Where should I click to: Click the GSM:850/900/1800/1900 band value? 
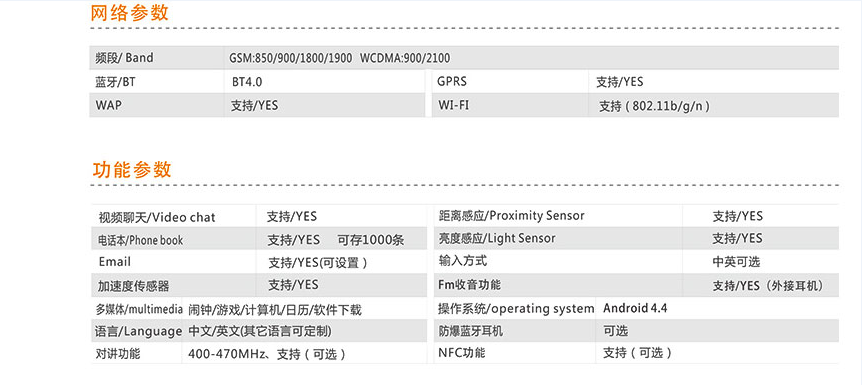(x=290, y=58)
